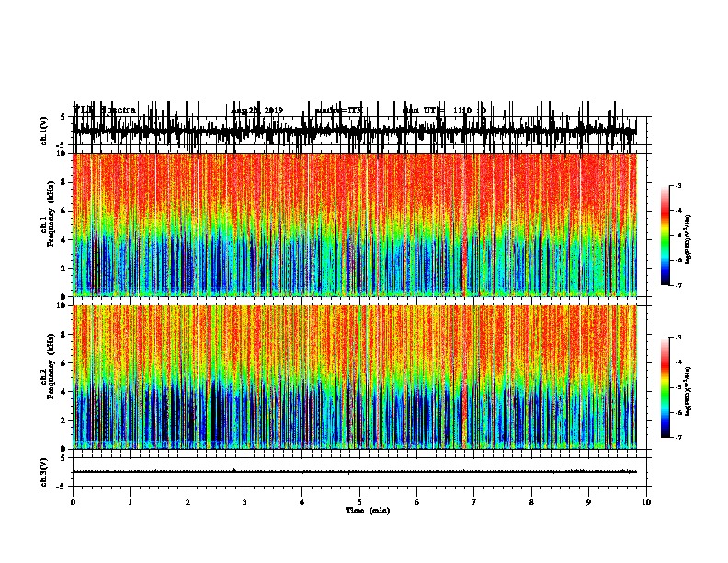Image resolution: width=728 pixels, height=563 pixels.
Task: Click the '3' time axis tick label
Action: (x=245, y=502)
